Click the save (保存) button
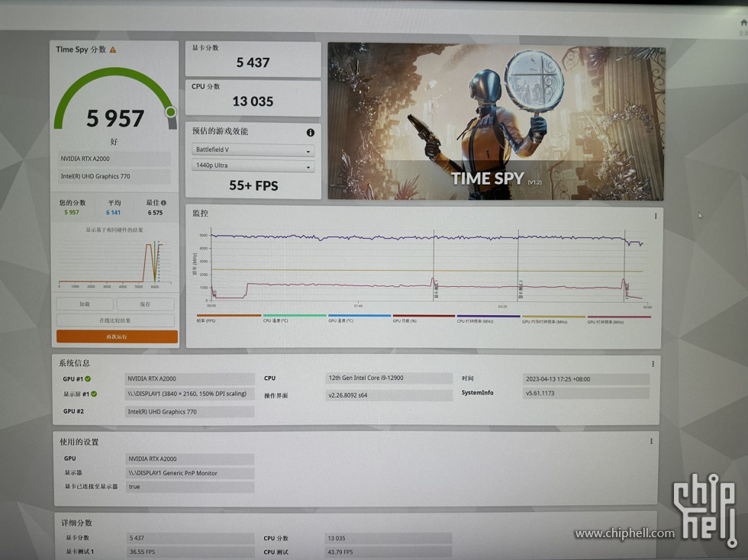The width and height of the screenshot is (748, 560). click(x=145, y=304)
